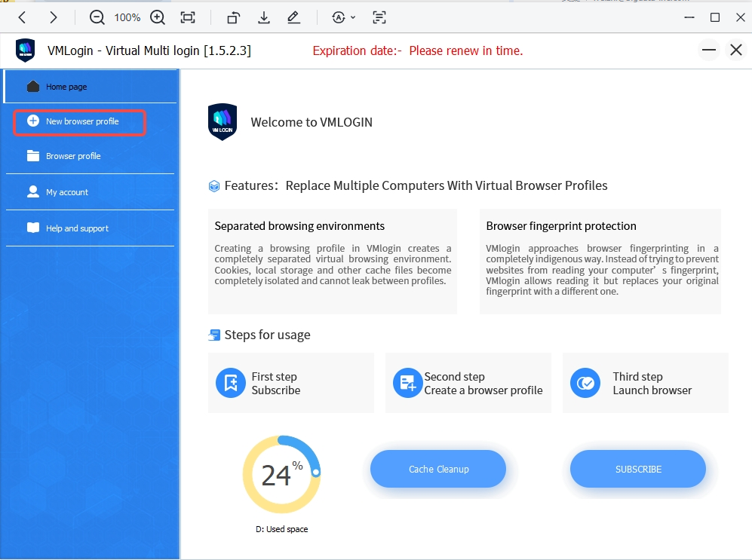
Task: Minimize the image viewer window
Action: tap(689, 18)
